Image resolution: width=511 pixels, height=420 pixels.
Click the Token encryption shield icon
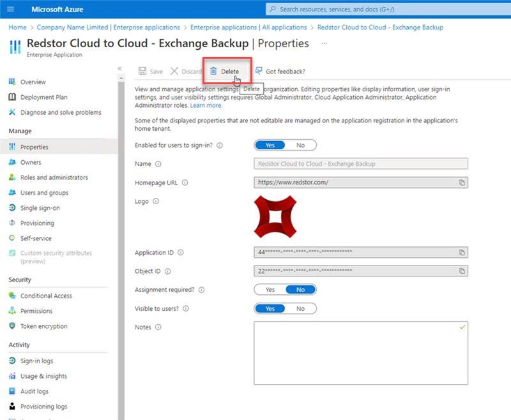(12, 326)
